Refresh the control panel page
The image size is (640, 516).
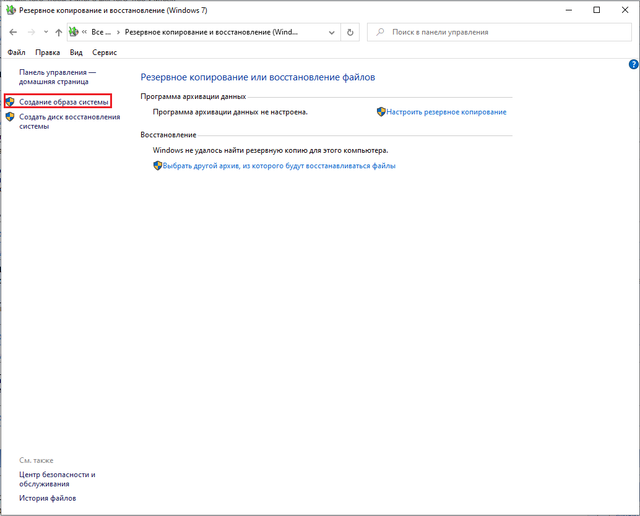pos(350,32)
